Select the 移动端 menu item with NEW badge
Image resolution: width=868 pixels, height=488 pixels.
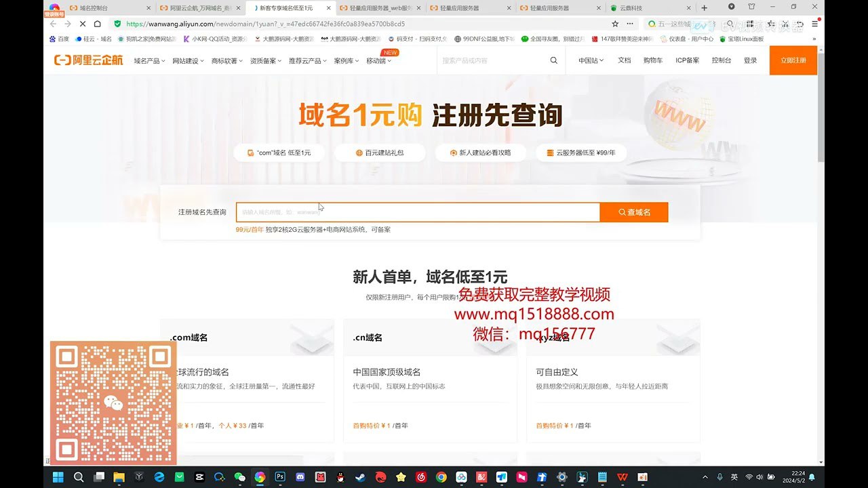point(376,60)
